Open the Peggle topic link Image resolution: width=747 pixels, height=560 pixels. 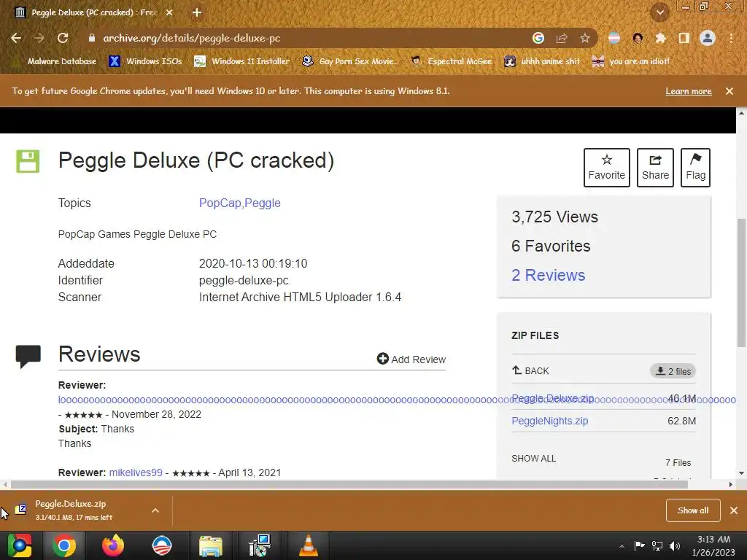[263, 203]
